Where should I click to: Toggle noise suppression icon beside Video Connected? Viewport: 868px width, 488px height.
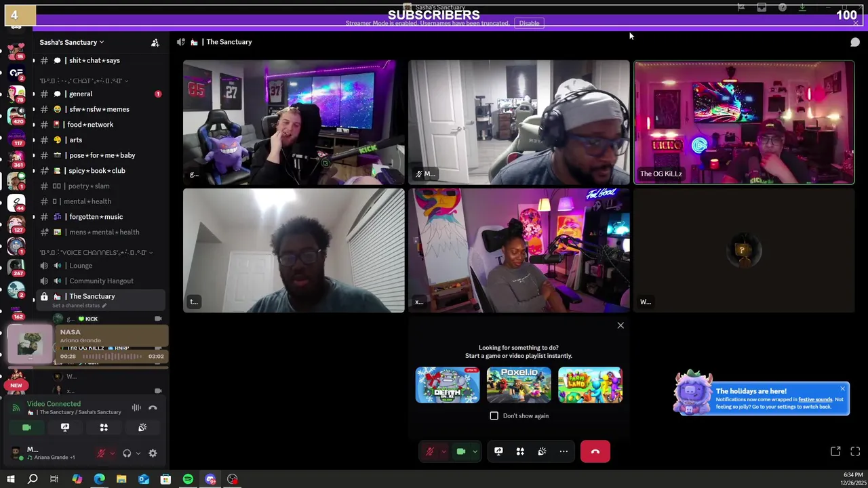coord(136,407)
